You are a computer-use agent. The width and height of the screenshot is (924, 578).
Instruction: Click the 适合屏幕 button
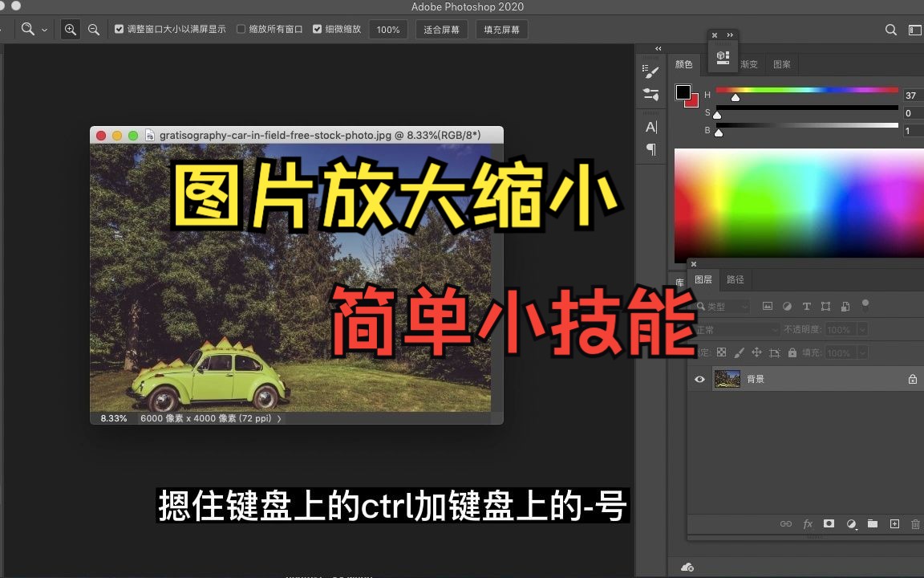click(441, 29)
